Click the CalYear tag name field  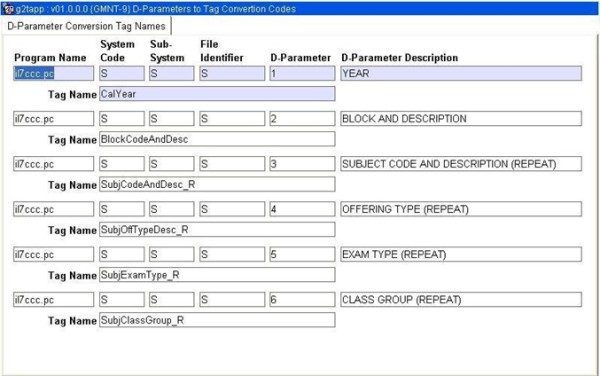217,94
